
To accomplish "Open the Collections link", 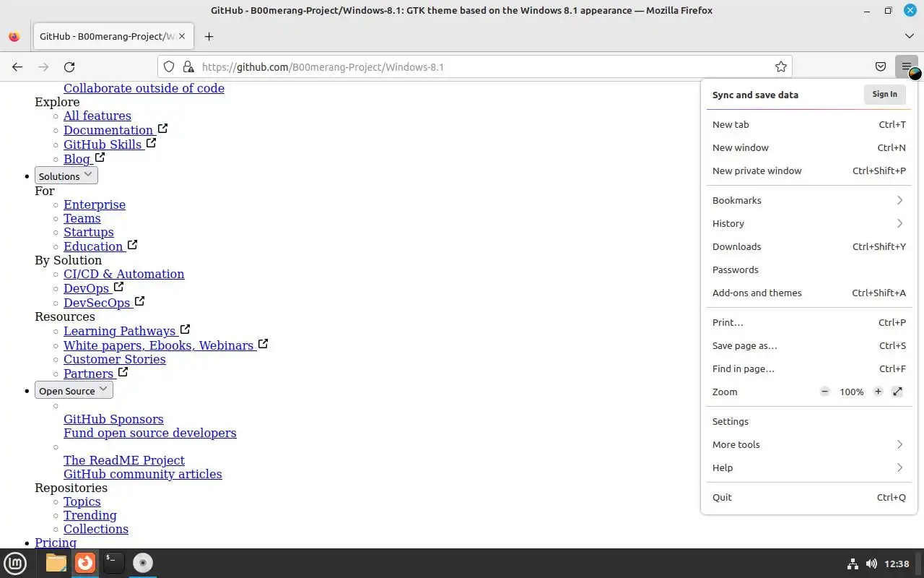I will point(96,529).
